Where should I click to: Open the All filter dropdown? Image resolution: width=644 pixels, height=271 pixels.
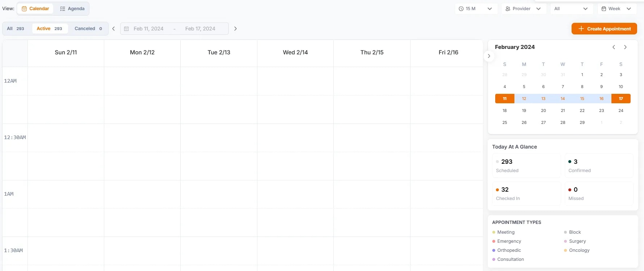[x=572, y=9]
